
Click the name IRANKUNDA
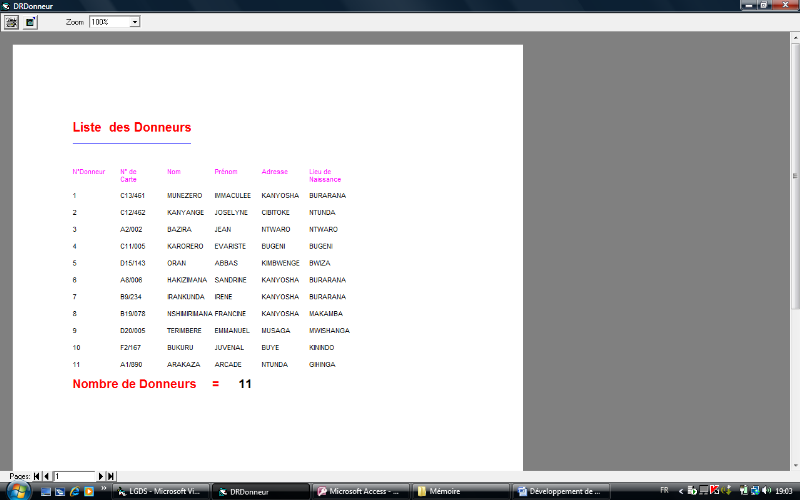coord(186,297)
